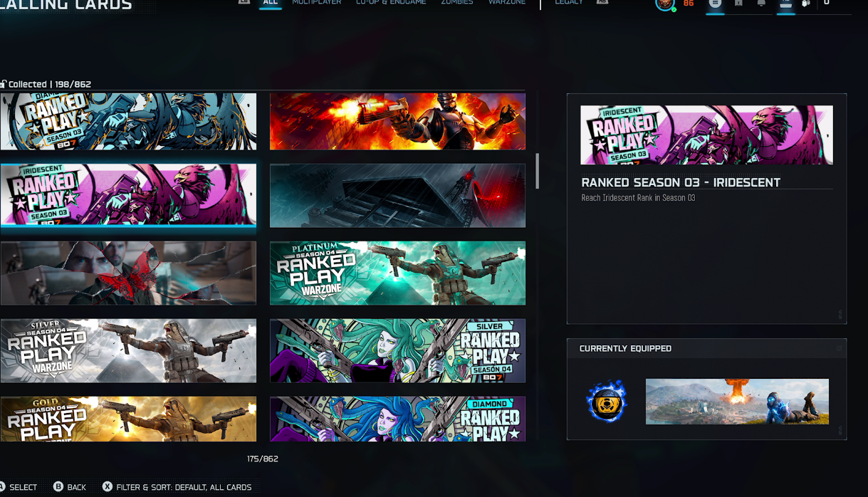Screen dimensions: 868x497
Task: Select the Gold Season 04 Warzone ranked card
Action: 128,419
